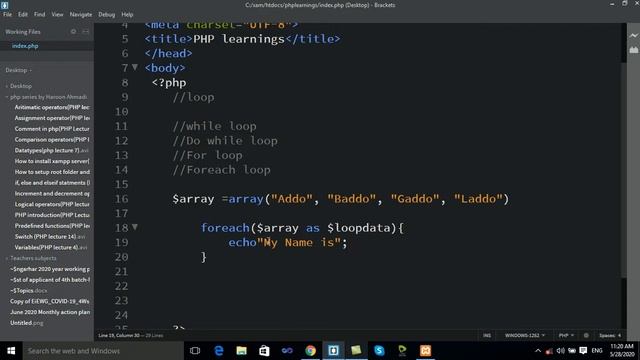Open the View menu
Screen dimensions: 640x360
pyautogui.click(x=57, y=14)
